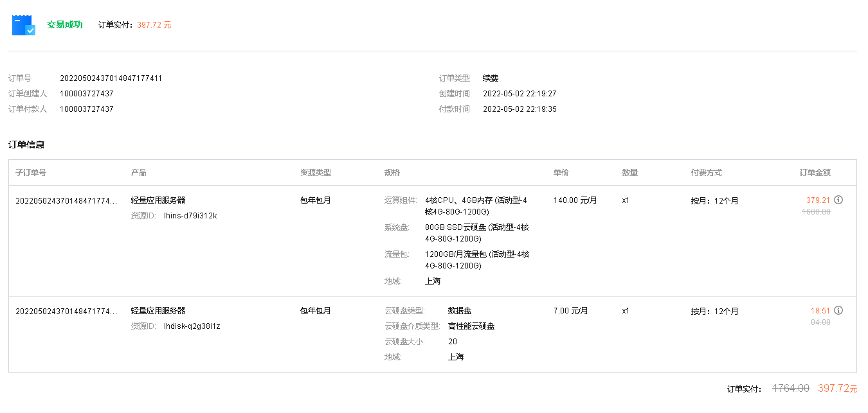Click info icon beside 18.51 amount
Viewport: 868px width, 413px height.
(x=838, y=310)
